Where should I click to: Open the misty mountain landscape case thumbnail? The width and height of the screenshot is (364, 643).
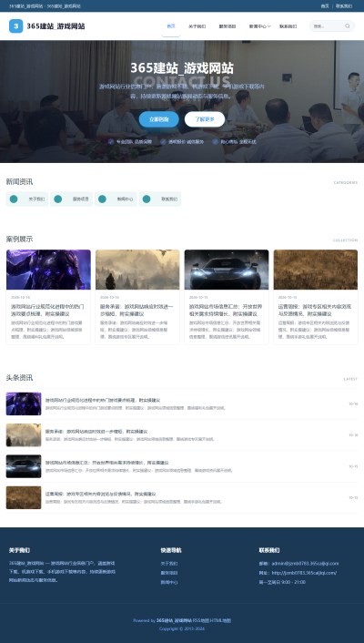[137, 270]
